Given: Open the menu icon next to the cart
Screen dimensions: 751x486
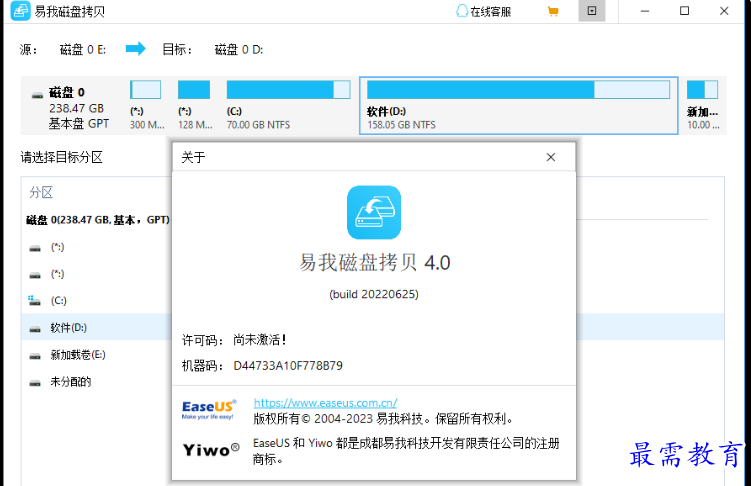Looking at the screenshot, I should coord(592,11).
